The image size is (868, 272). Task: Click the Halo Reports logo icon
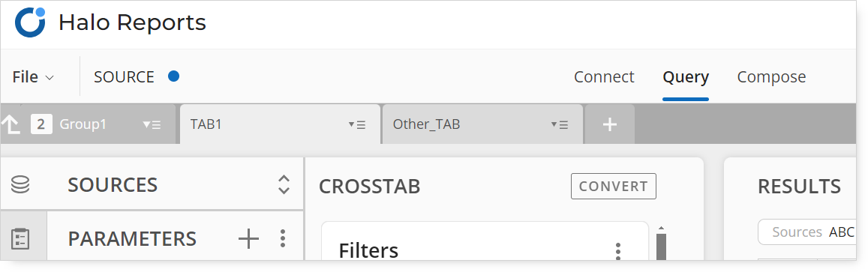(30, 22)
